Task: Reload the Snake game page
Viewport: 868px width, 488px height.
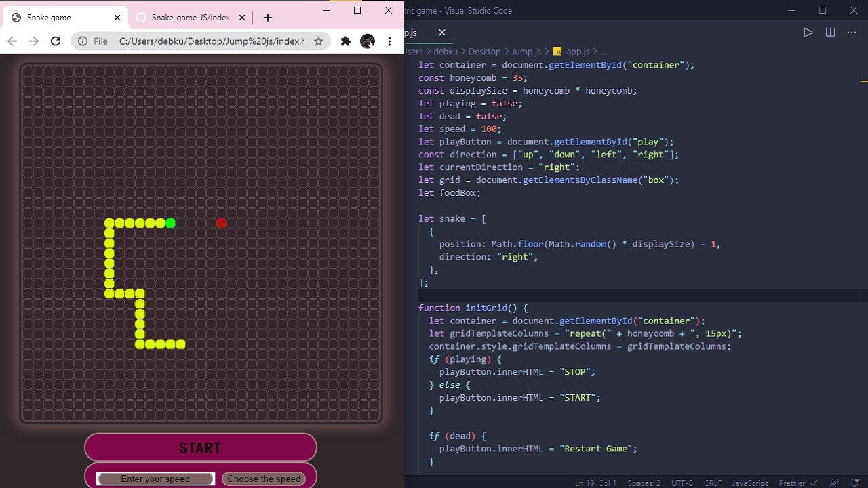Action: click(x=56, y=41)
